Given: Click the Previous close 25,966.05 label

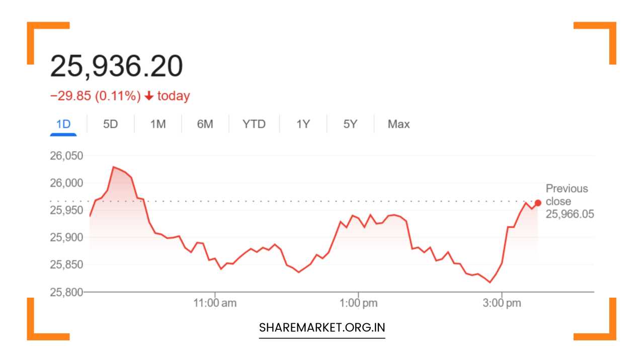Looking at the screenshot, I should click(570, 201).
